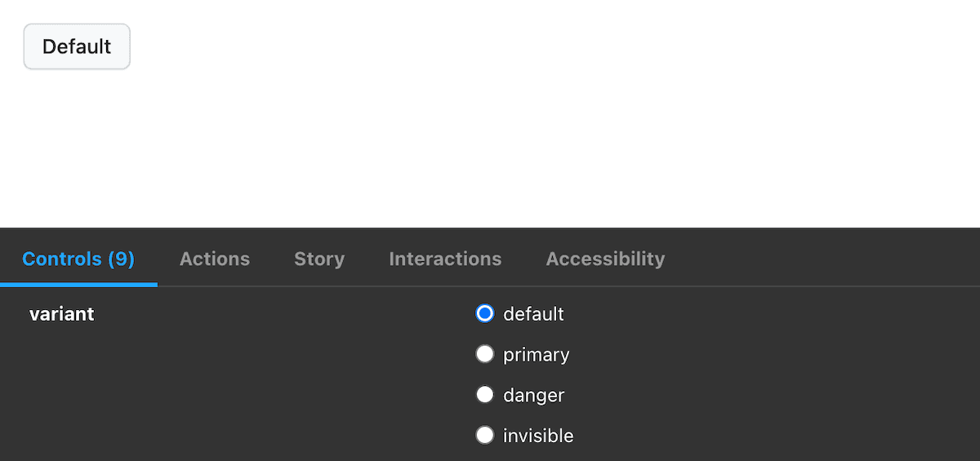Click the 'variant' control name
The height and width of the screenshot is (461, 980).
point(62,314)
